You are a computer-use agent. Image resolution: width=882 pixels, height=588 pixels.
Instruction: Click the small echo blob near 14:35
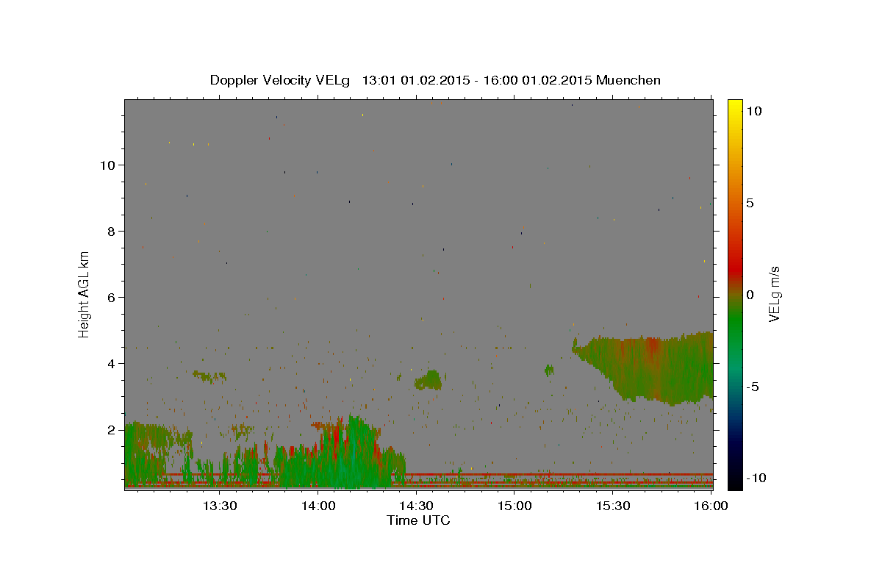428,380
